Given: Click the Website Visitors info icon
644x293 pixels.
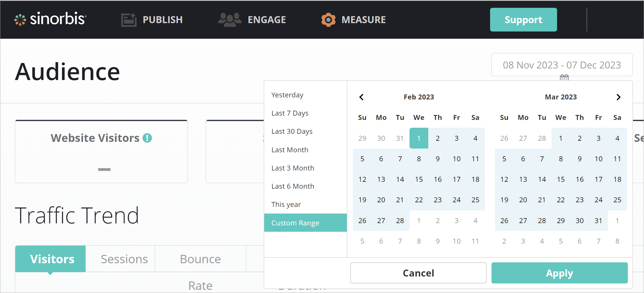Looking at the screenshot, I should click(x=147, y=138).
